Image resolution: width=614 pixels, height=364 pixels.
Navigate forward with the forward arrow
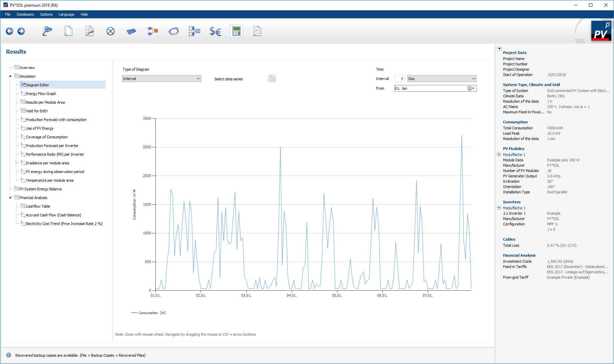coord(21,31)
